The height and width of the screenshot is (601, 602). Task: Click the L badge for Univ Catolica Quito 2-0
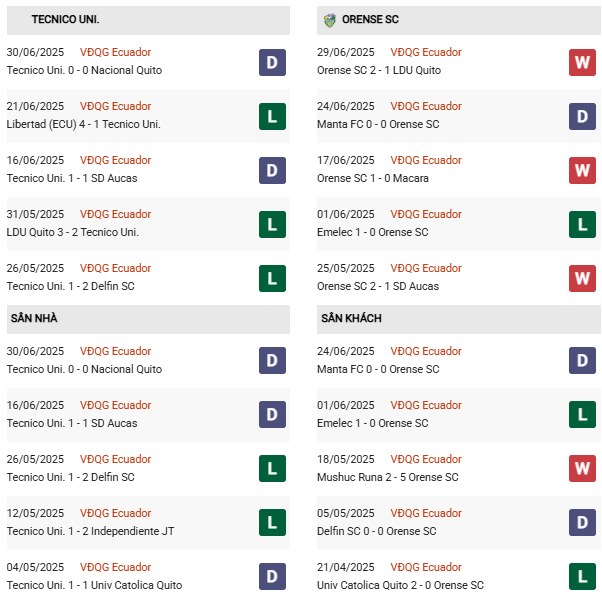[x=582, y=577]
